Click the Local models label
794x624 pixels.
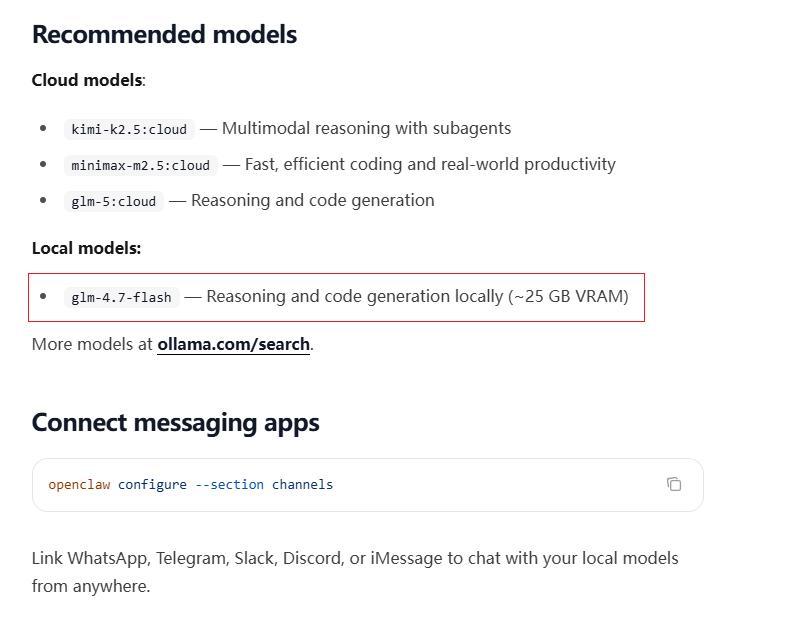point(86,248)
